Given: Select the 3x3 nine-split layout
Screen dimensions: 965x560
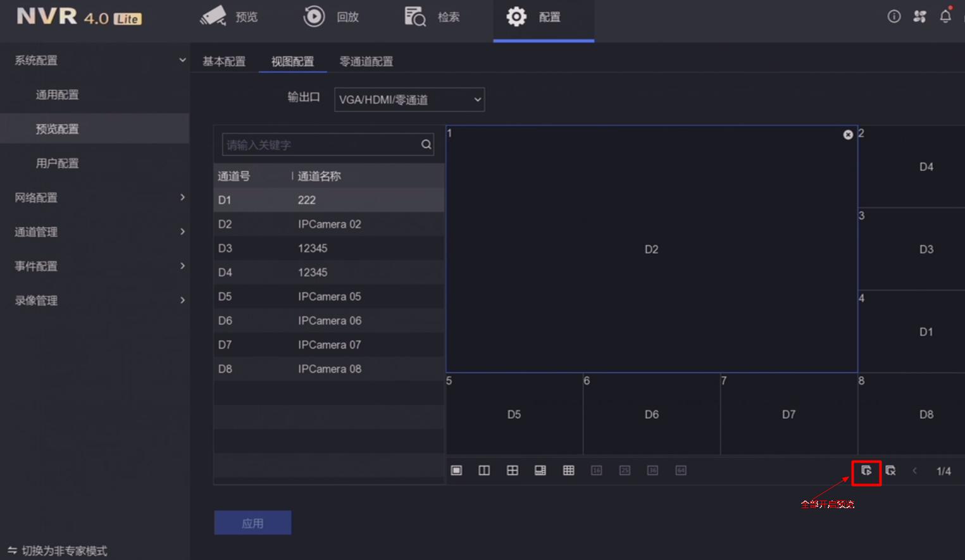Looking at the screenshot, I should (568, 470).
